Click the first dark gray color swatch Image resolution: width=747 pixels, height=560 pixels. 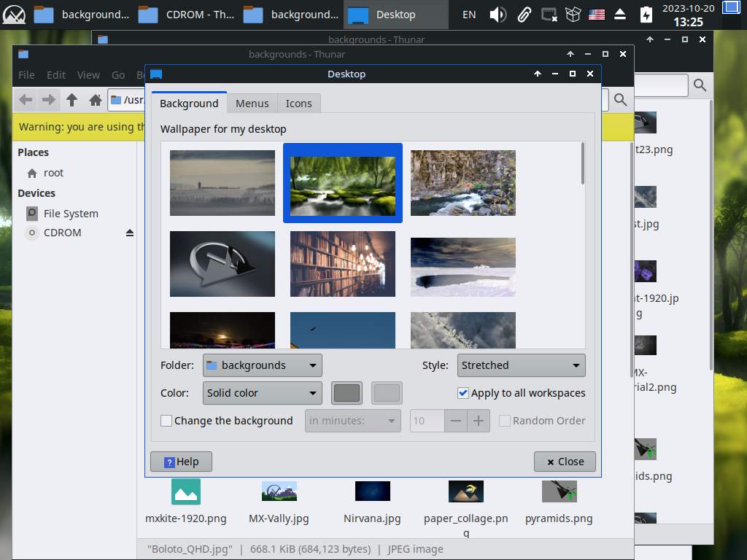coord(347,393)
